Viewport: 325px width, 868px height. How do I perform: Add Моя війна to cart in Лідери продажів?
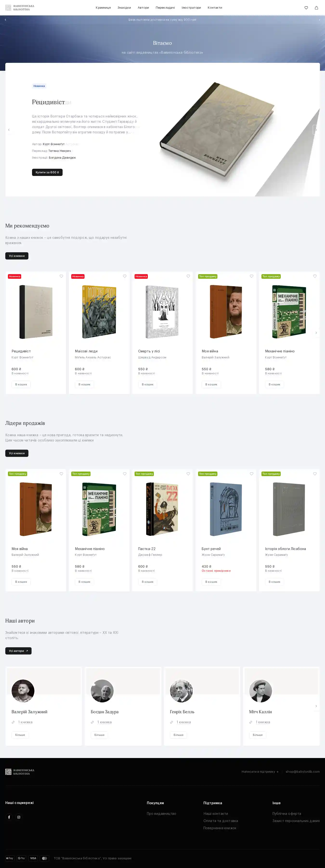(21, 582)
